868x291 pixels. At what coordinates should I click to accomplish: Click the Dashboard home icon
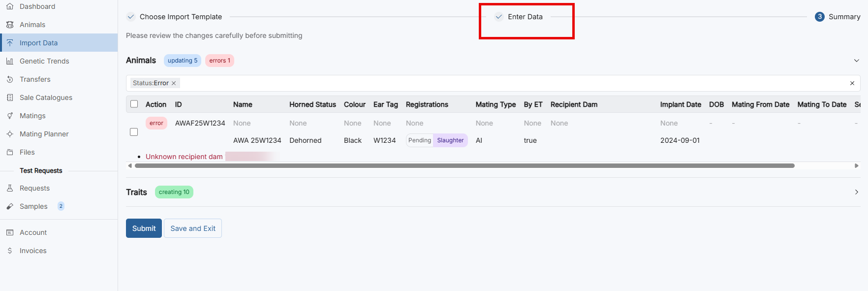click(x=10, y=6)
